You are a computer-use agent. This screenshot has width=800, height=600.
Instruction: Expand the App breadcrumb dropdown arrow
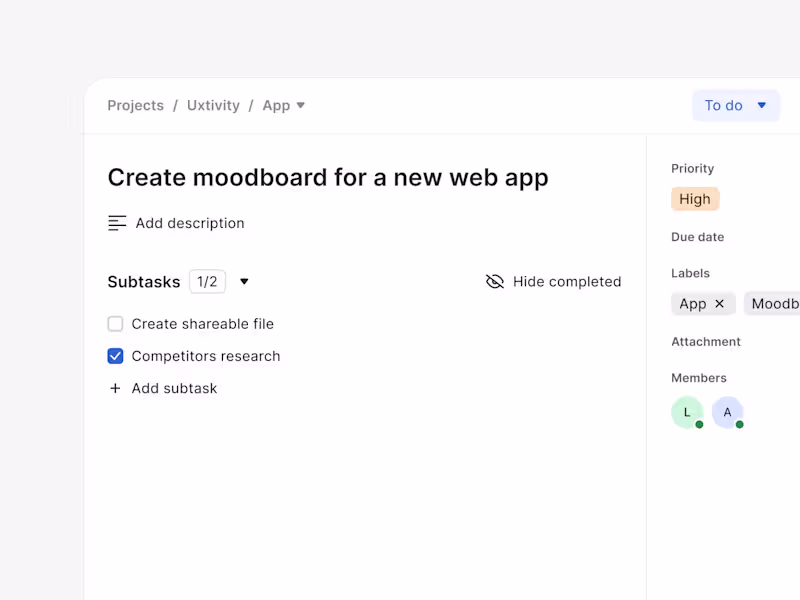point(301,105)
